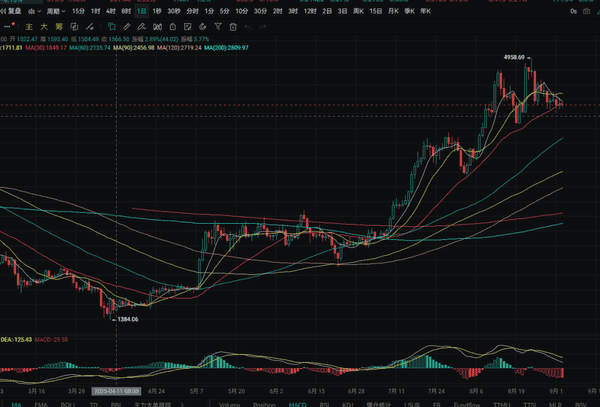Select the 15分 interval button
This screenshot has height=407, width=600.
point(78,10)
